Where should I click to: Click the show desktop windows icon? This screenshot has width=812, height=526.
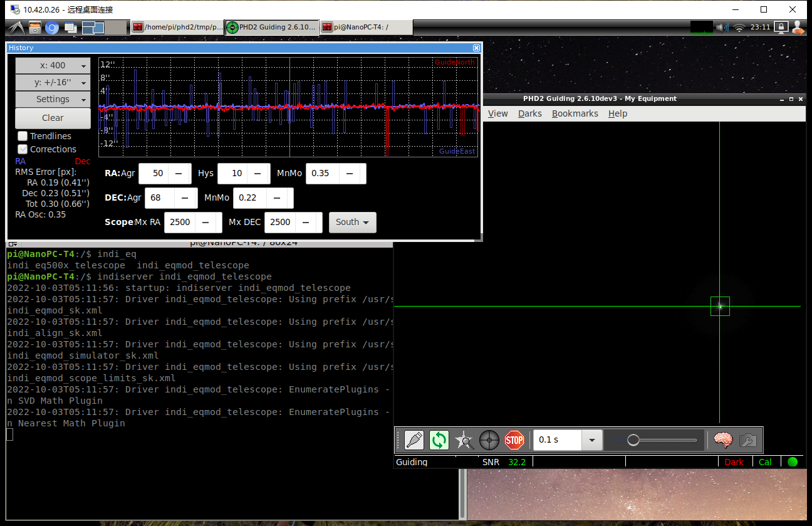click(x=71, y=28)
